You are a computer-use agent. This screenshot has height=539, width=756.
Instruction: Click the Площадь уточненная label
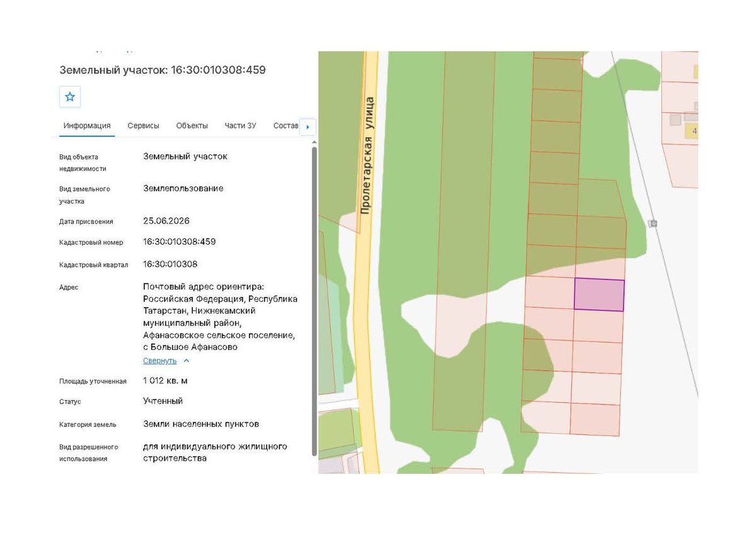click(x=93, y=381)
